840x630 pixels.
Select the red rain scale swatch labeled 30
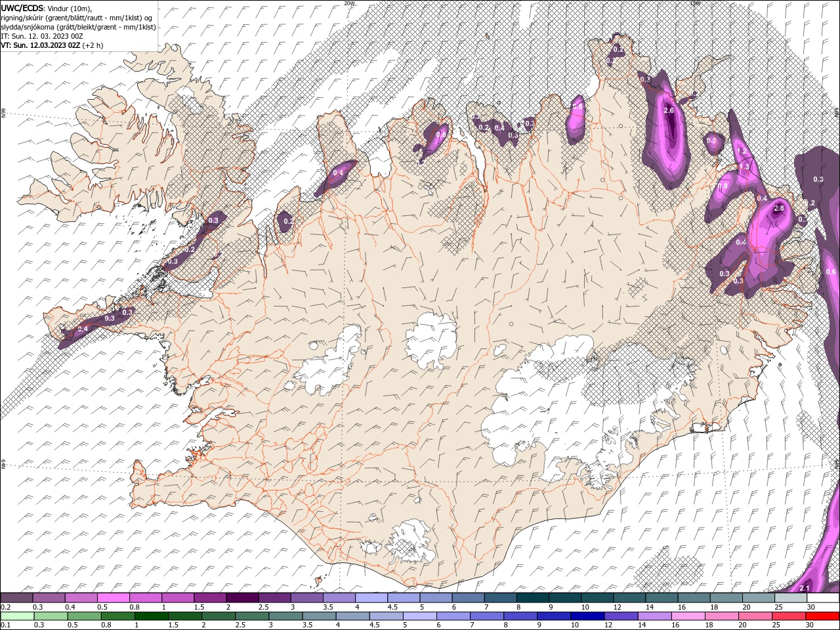click(822, 616)
